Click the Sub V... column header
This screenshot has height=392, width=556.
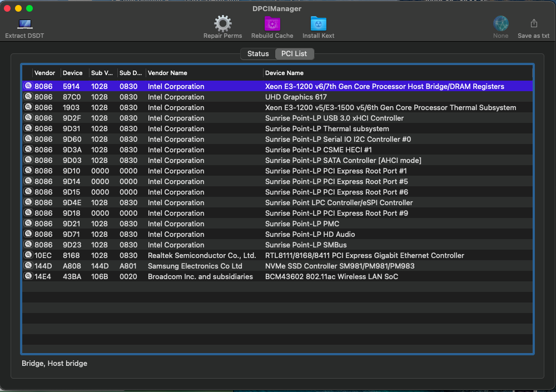102,73
